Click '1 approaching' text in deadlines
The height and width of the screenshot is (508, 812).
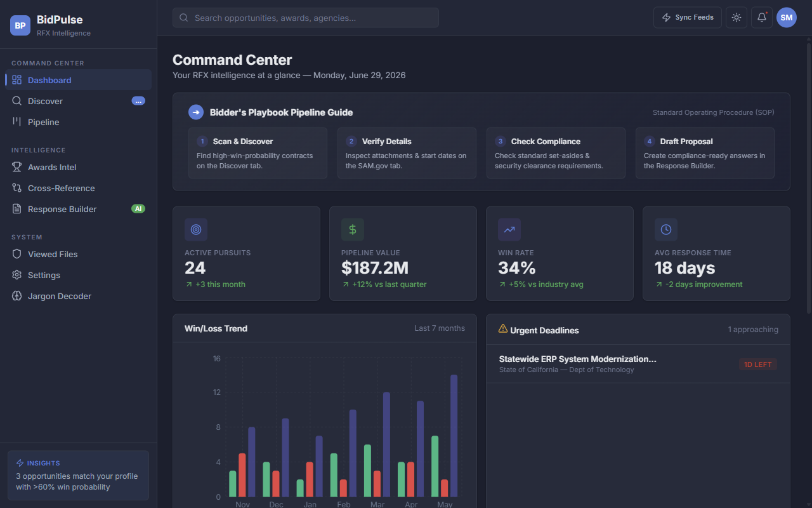point(753,330)
